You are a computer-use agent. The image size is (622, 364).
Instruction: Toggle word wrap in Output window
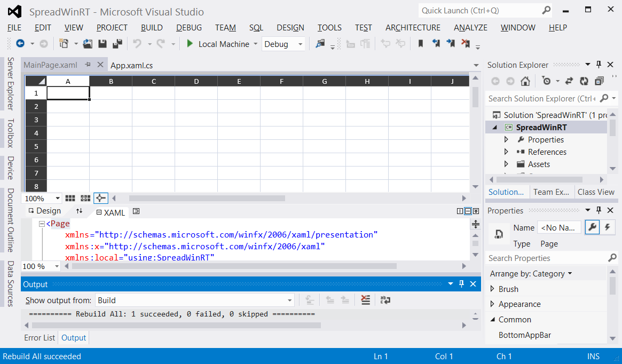385,300
